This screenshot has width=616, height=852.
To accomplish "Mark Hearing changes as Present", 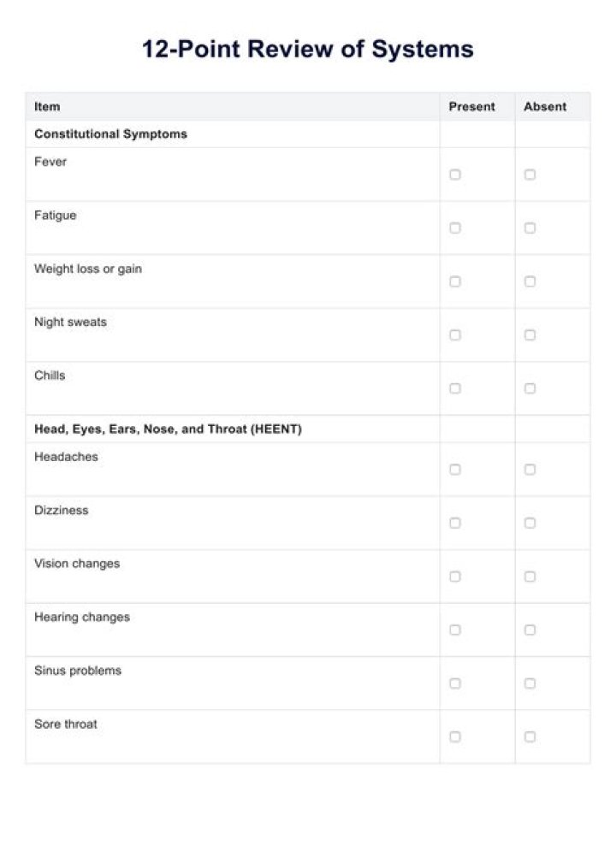I will (455, 630).
